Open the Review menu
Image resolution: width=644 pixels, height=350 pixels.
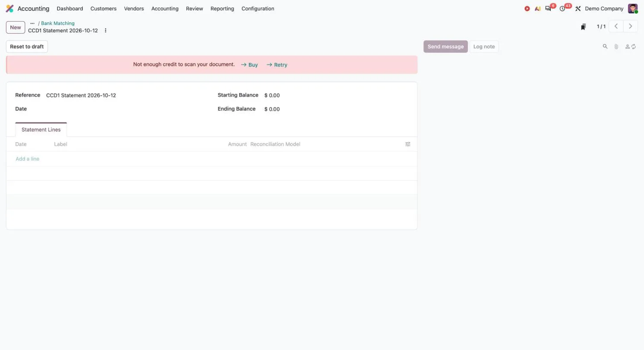coord(195,9)
